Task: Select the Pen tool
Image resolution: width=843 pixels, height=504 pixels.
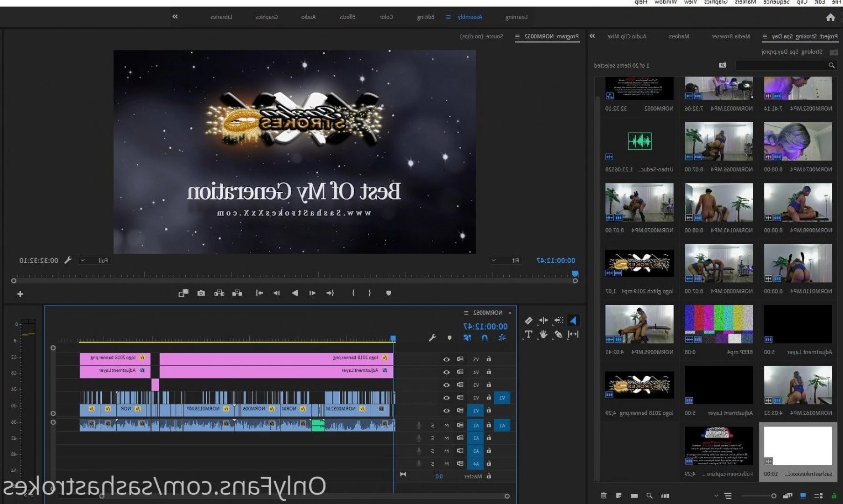Action: (558, 334)
